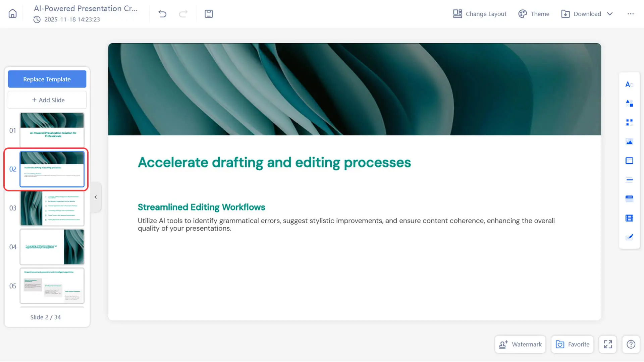Select slide 05 thumbnail
The height and width of the screenshot is (362, 644).
click(52, 286)
